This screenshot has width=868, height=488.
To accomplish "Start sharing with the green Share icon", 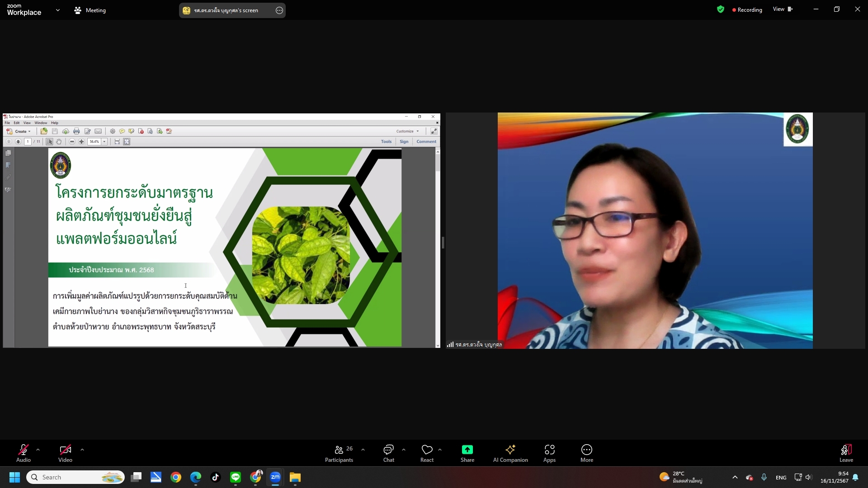I will tap(467, 454).
